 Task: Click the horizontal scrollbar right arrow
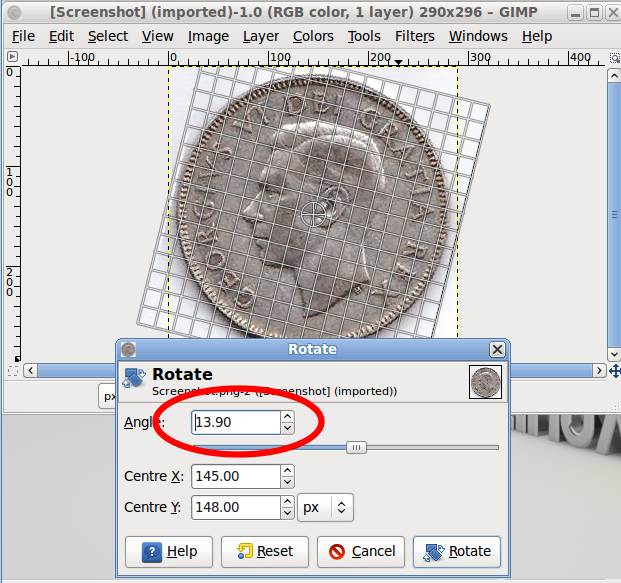pyautogui.click(x=599, y=371)
